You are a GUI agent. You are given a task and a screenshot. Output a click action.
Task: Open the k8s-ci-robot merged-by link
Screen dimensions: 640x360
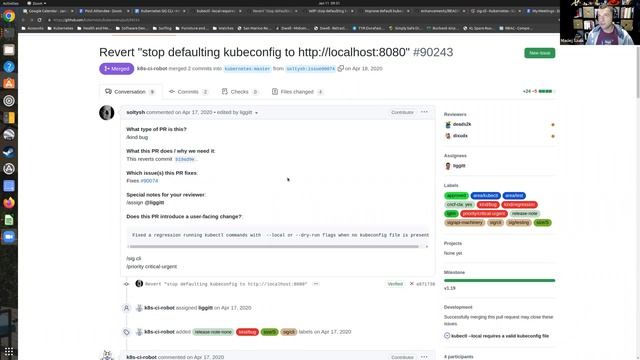tap(152, 69)
